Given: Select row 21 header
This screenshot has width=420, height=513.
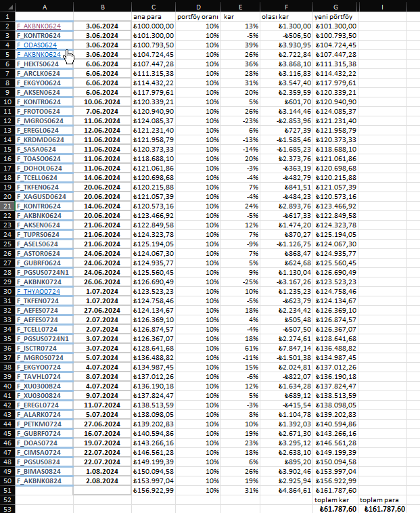Looking at the screenshot, I should click(7, 206).
